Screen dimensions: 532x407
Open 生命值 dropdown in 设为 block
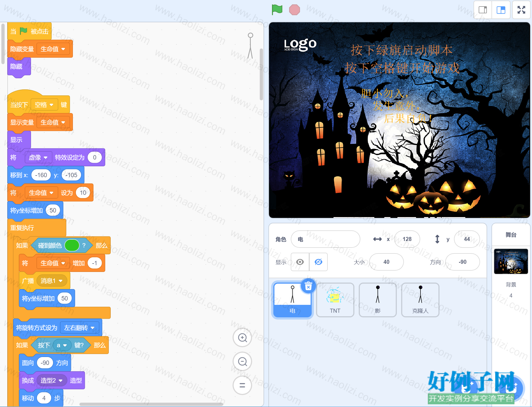point(41,193)
